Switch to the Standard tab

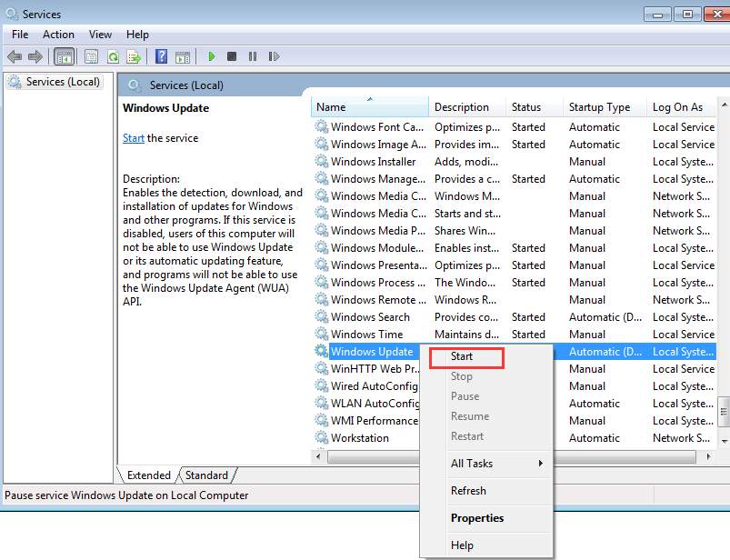click(x=207, y=475)
